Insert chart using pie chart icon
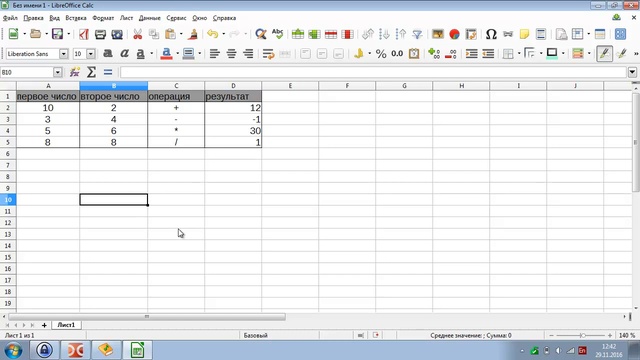This screenshot has width=640, height=360. click(454, 34)
